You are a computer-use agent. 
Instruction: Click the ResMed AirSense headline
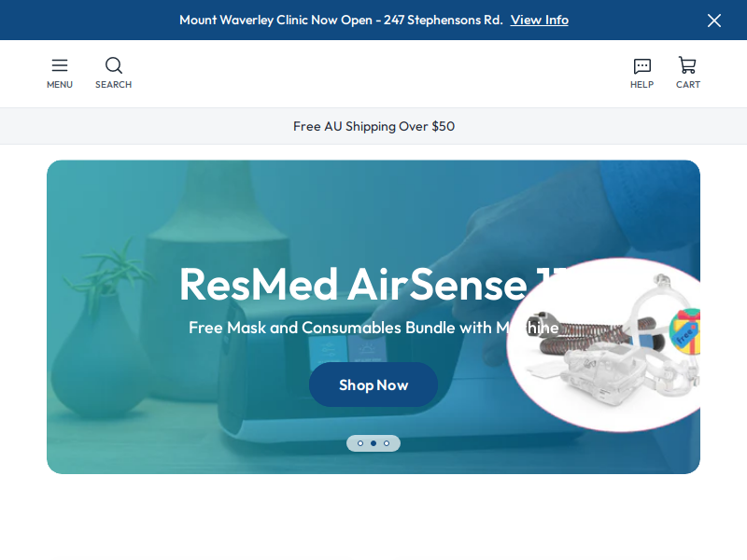click(373, 285)
